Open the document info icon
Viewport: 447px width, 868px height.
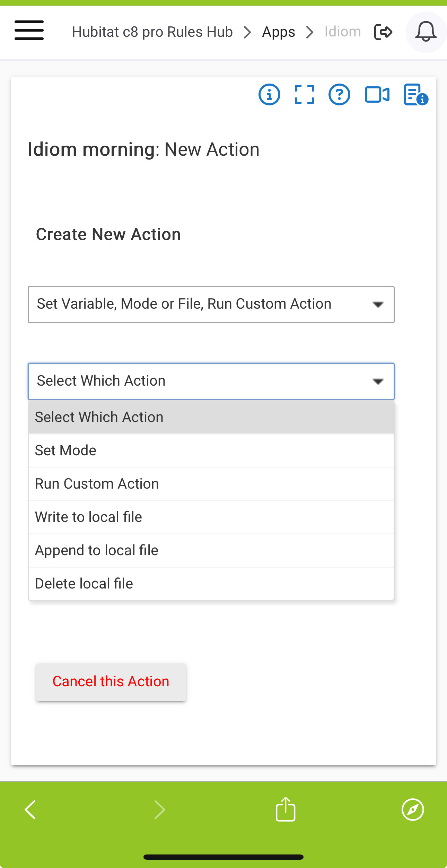(416, 95)
